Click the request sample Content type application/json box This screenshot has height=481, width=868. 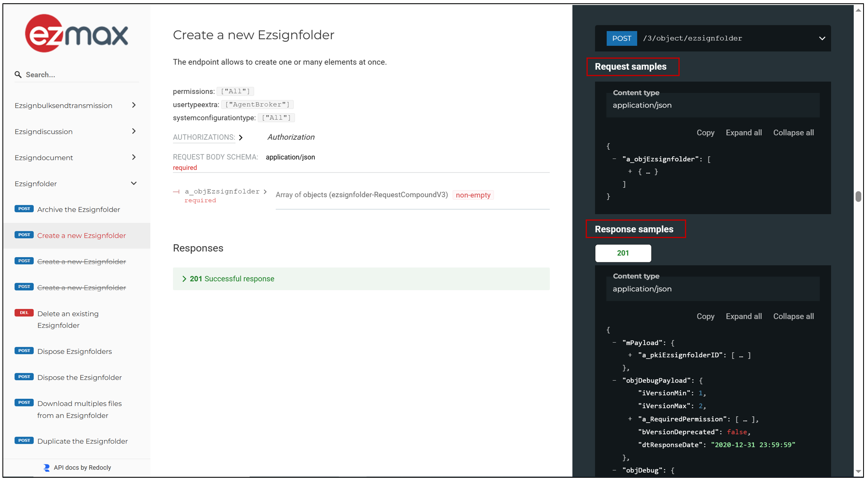coord(713,105)
